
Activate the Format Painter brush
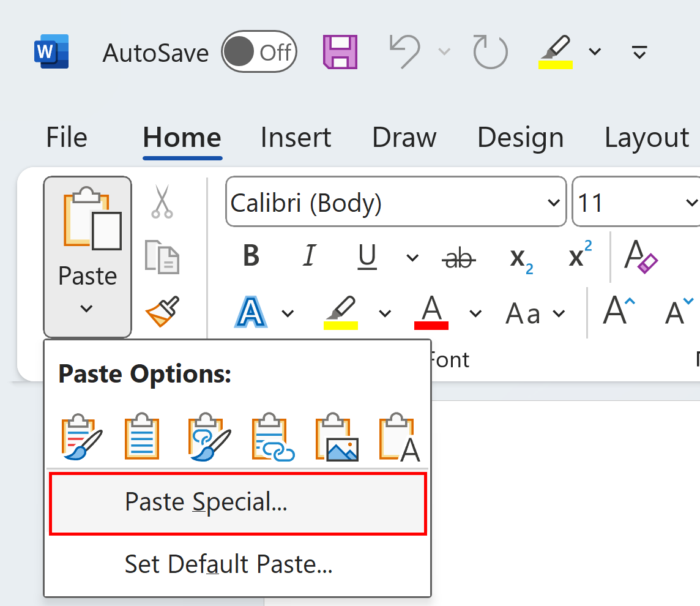pos(163,311)
